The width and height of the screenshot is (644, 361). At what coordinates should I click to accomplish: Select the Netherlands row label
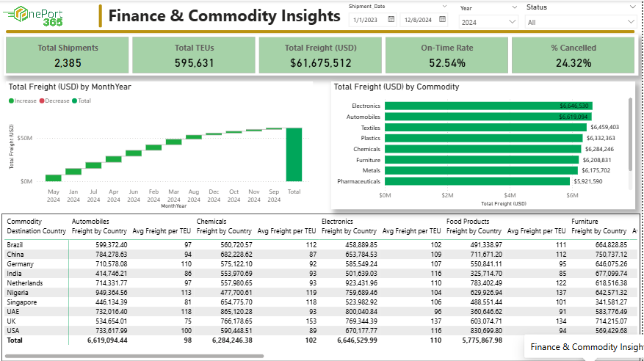pyautogui.click(x=25, y=283)
